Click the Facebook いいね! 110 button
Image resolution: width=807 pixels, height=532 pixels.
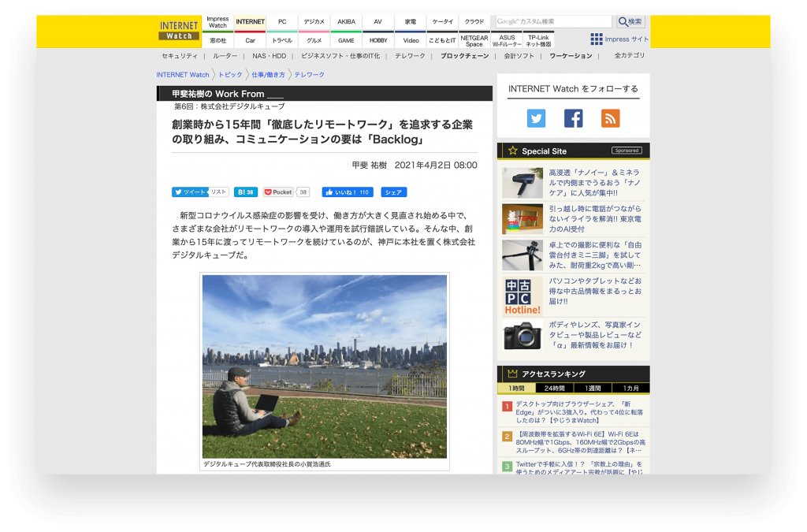click(x=348, y=192)
